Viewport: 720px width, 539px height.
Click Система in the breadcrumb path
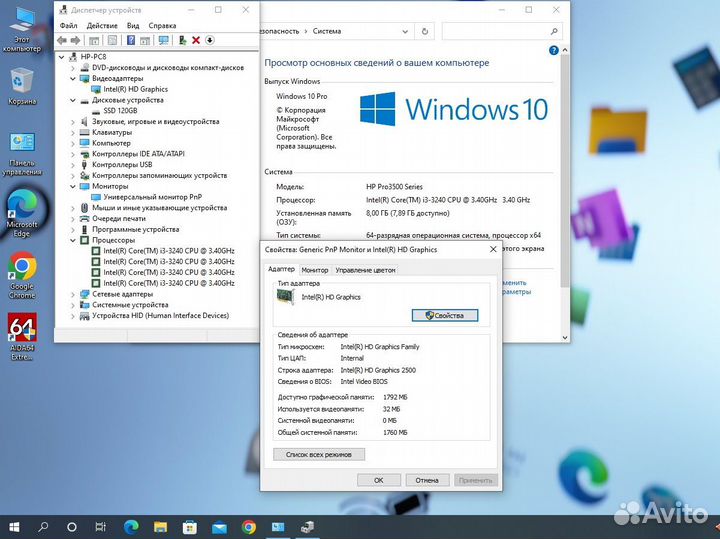tap(327, 31)
